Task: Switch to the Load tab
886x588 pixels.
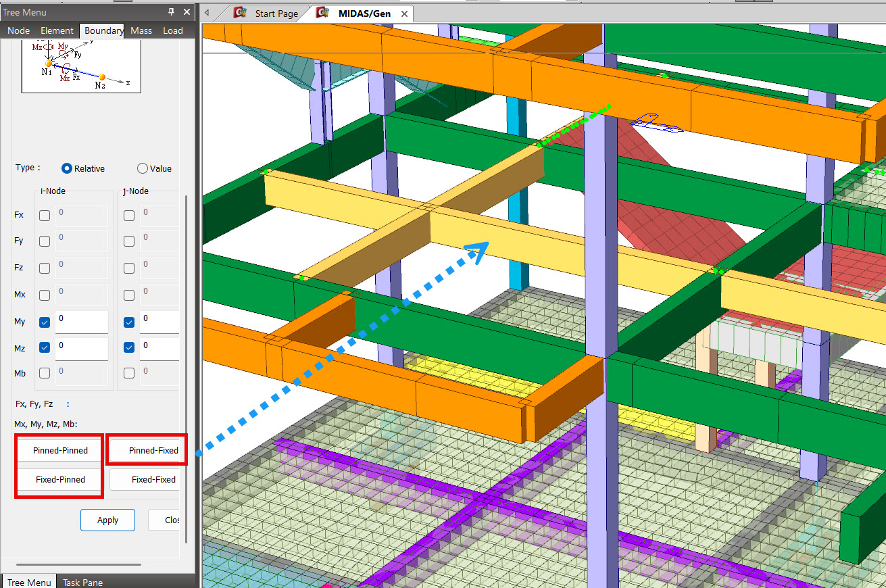Action: pyautogui.click(x=173, y=30)
